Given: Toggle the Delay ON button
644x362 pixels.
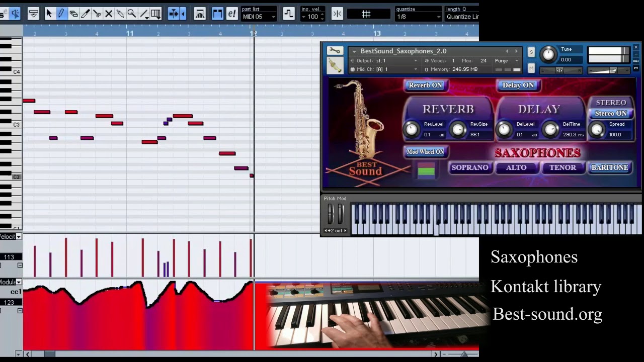Looking at the screenshot, I should click(518, 85).
